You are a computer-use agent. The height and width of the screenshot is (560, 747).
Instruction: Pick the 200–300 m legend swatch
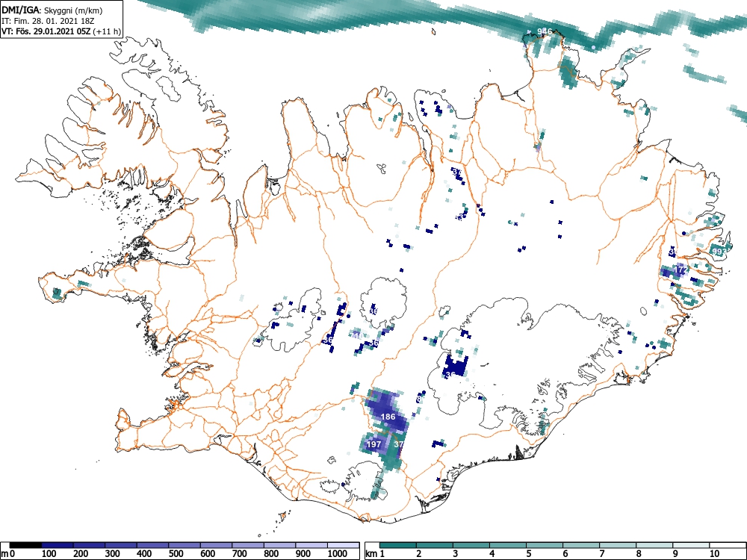pos(89,545)
